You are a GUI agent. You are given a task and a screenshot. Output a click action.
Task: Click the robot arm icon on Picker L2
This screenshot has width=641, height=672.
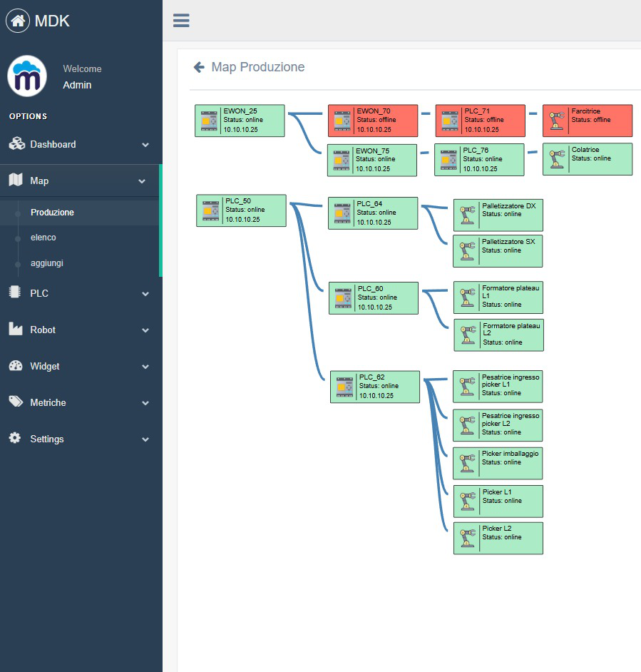click(467, 538)
